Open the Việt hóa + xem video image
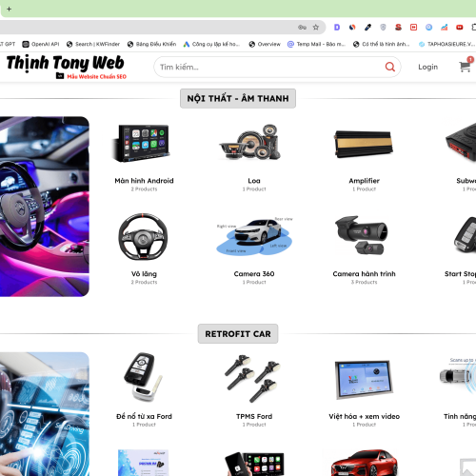This screenshot has width=476, height=476. (x=364, y=380)
